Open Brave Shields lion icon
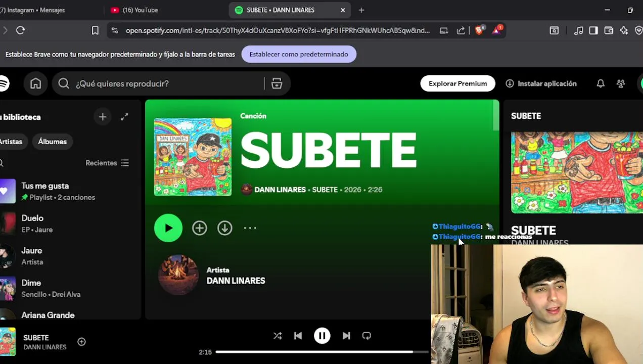Screen dimensions: 643x364 tap(480, 30)
